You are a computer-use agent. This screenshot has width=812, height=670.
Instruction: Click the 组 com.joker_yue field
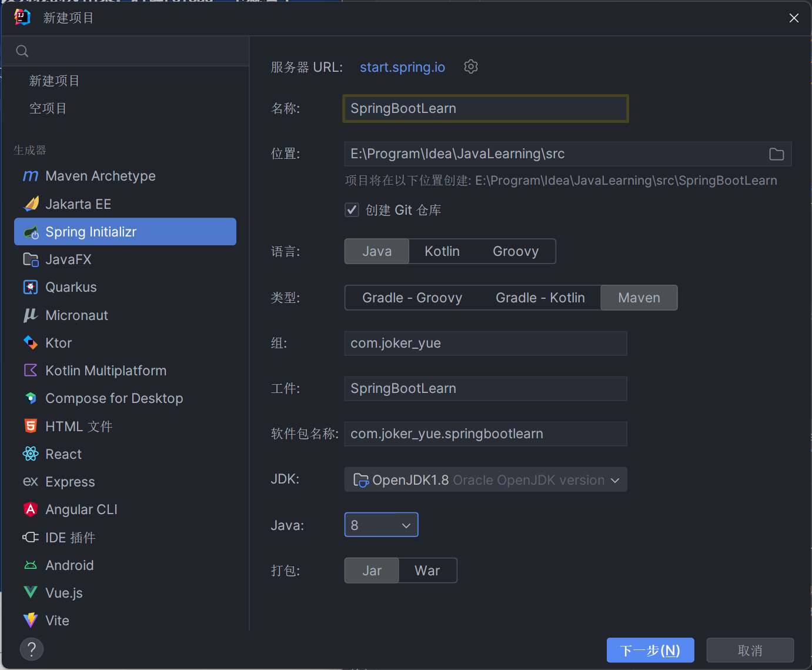pyautogui.click(x=486, y=343)
